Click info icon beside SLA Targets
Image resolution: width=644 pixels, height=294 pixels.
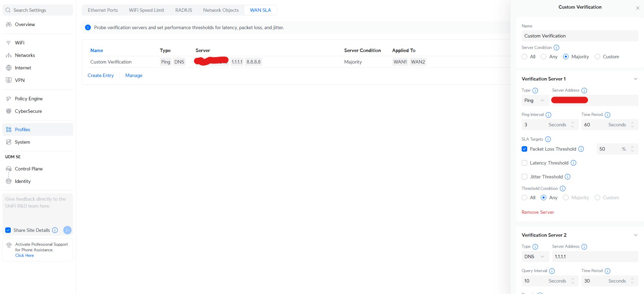pos(548,139)
